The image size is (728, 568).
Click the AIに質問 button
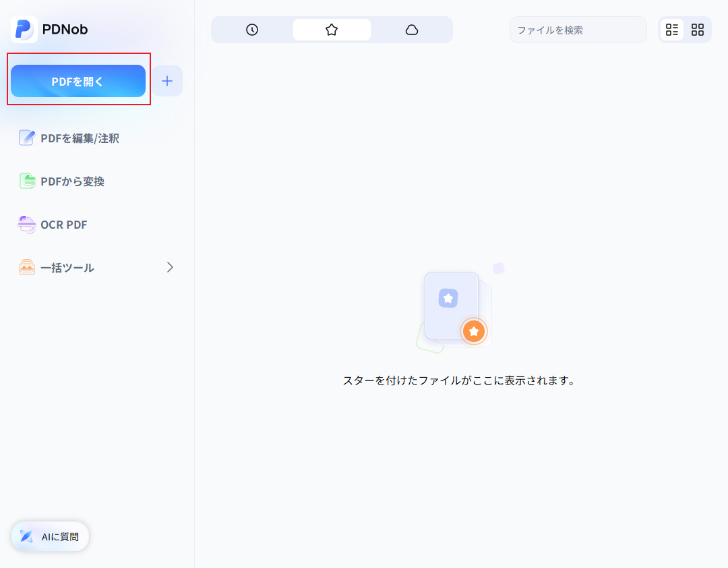click(x=49, y=536)
